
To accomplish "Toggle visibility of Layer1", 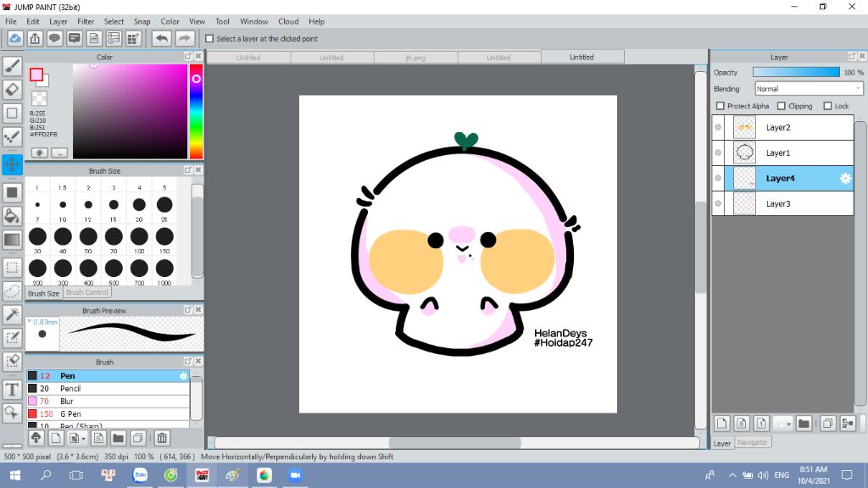I will tap(718, 152).
